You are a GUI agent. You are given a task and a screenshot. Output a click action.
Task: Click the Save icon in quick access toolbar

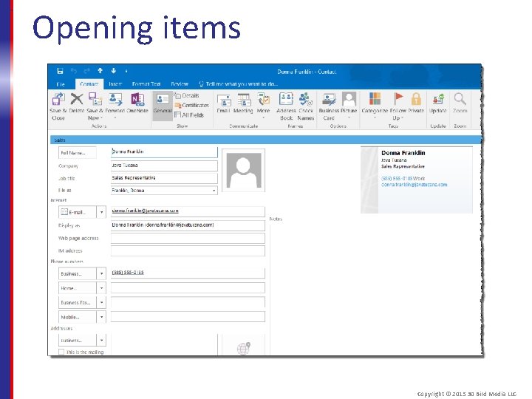(60, 71)
